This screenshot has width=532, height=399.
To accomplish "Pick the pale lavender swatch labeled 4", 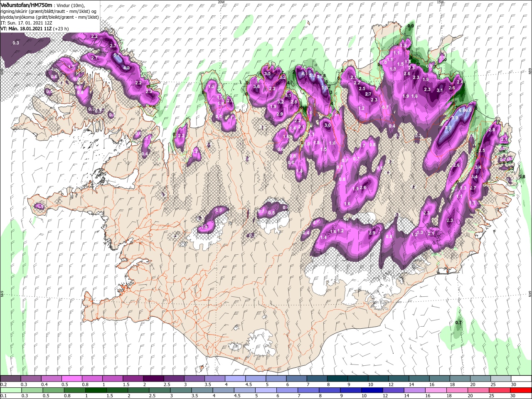I will 235,379.
